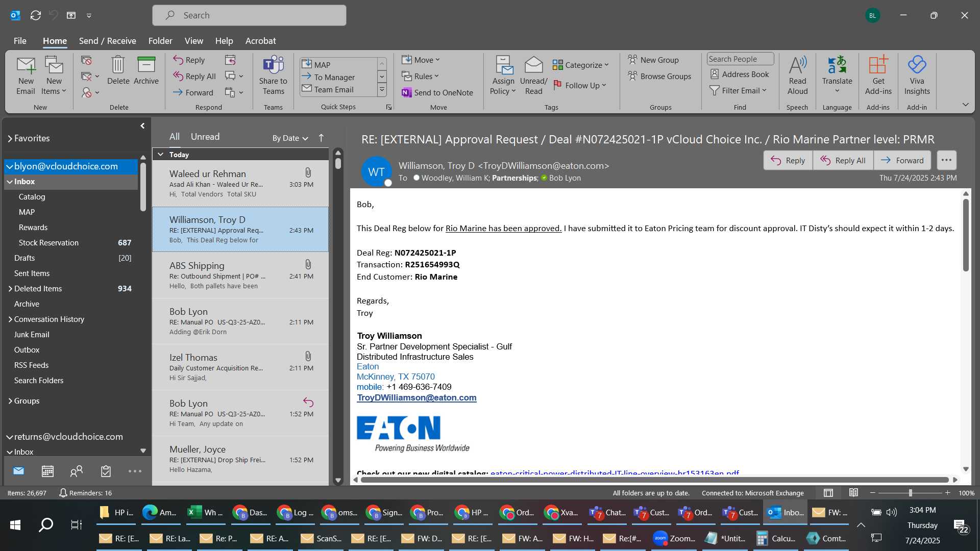The height and width of the screenshot is (551, 980).
Task: Expand the Favorites section
Action: [10, 138]
